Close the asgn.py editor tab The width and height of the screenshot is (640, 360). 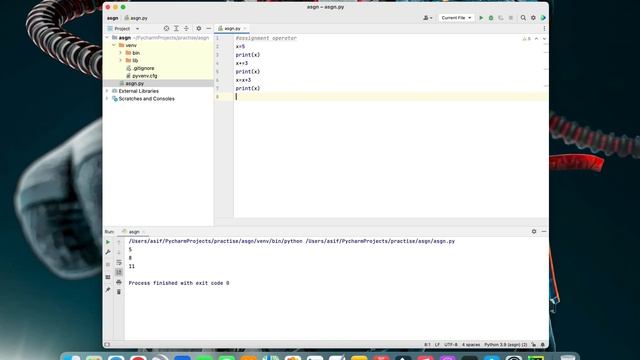[245, 29]
